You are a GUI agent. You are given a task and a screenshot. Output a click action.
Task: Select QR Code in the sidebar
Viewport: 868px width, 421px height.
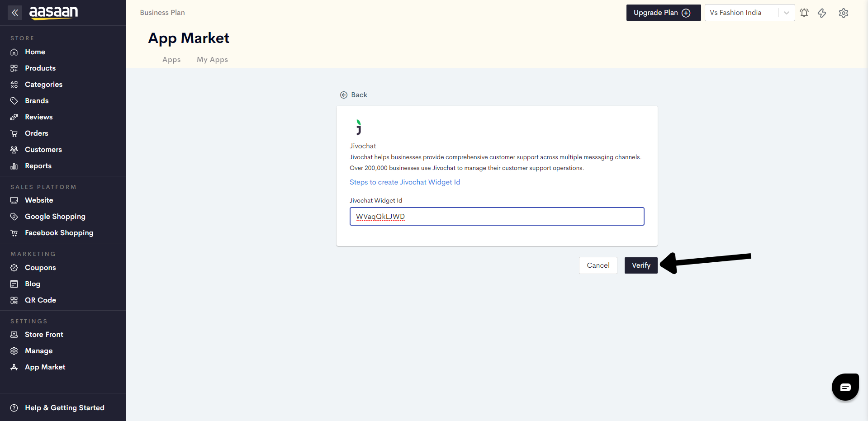[40, 300]
